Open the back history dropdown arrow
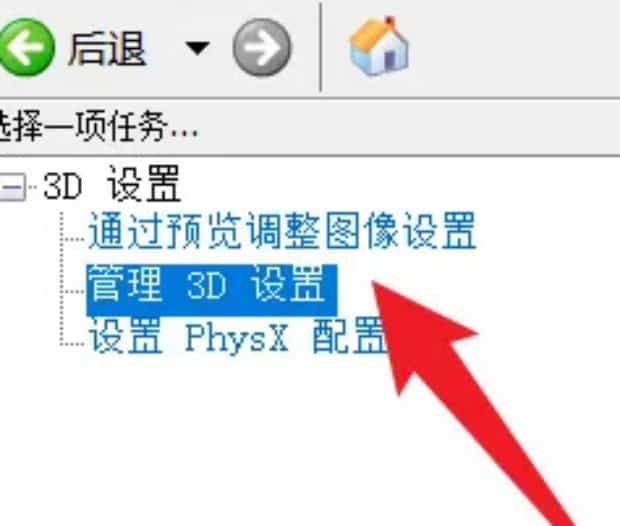Viewport: 620px width, 526px height. tap(197, 48)
